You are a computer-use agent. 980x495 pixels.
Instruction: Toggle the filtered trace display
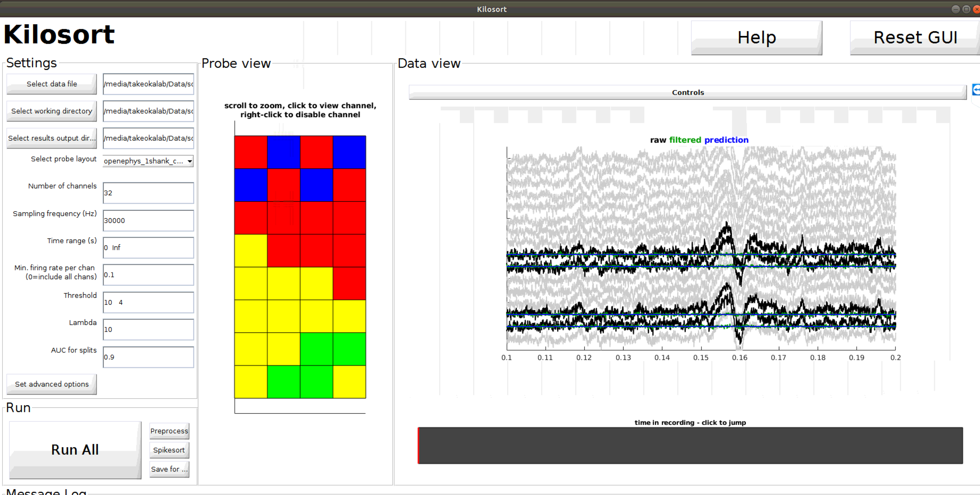click(x=685, y=140)
